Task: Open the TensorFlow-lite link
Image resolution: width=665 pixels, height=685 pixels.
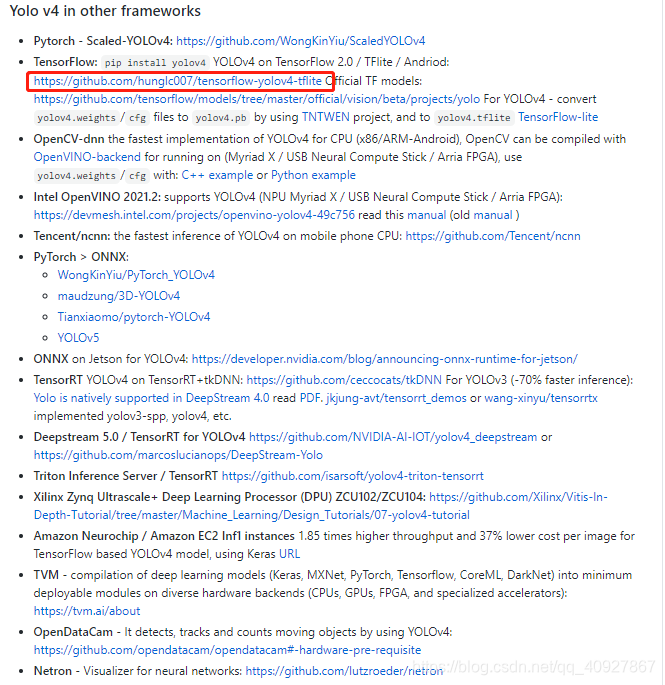Action: tap(558, 117)
